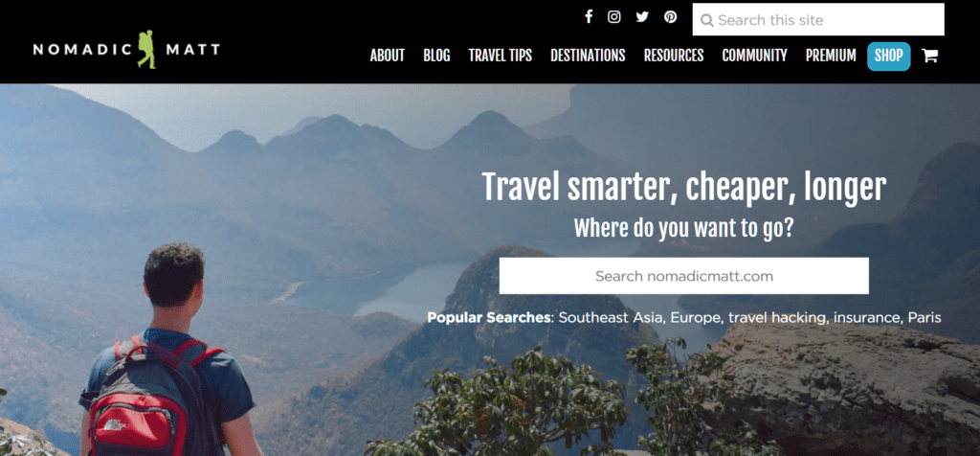The image size is (980, 456).
Task: Open the About menu item
Action: click(x=388, y=56)
